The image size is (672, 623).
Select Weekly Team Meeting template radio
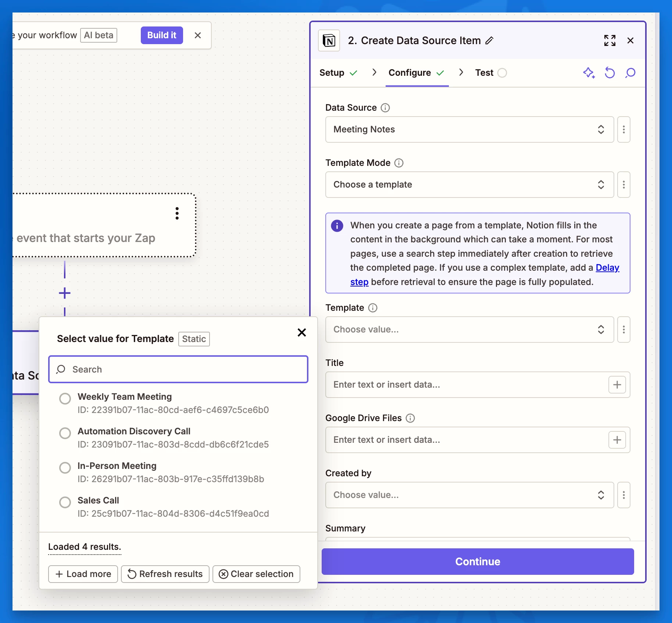pos(65,399)
